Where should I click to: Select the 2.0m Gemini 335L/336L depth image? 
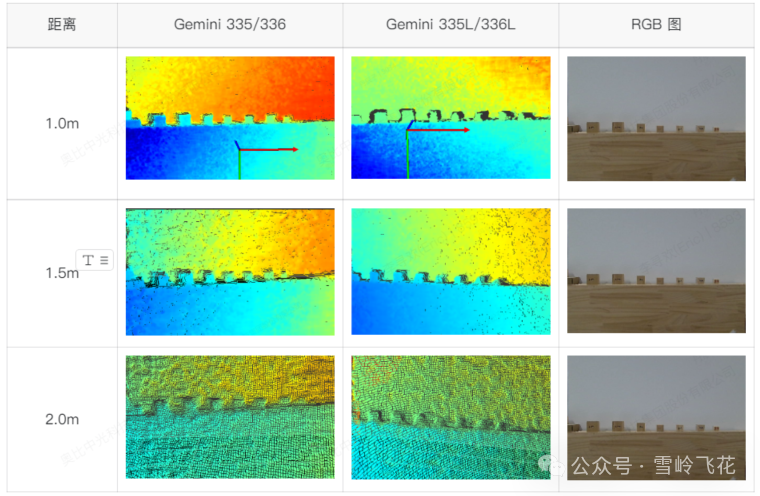[450, 417]
